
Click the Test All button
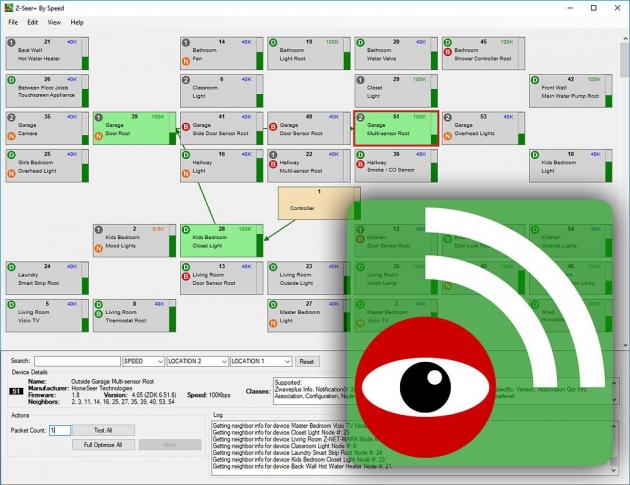pos(103,430)
